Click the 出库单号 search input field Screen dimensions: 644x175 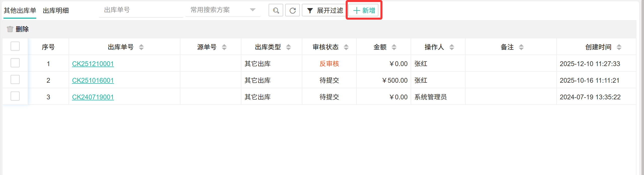[x=141, y=10]
